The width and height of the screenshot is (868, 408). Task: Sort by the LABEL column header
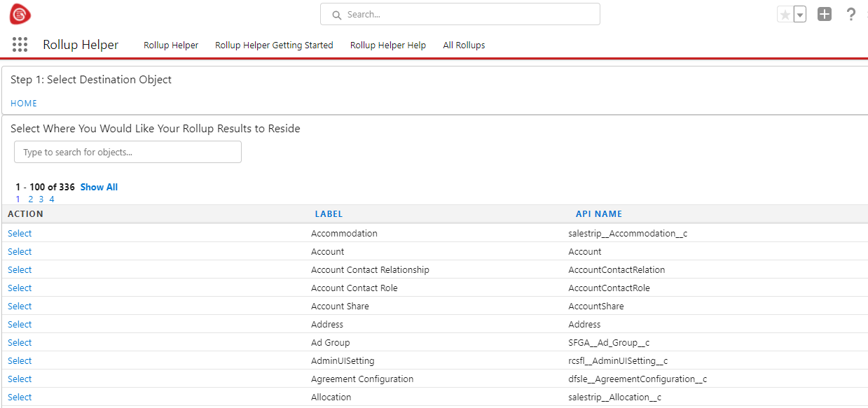pyautogui.click(x=329, y=214)
